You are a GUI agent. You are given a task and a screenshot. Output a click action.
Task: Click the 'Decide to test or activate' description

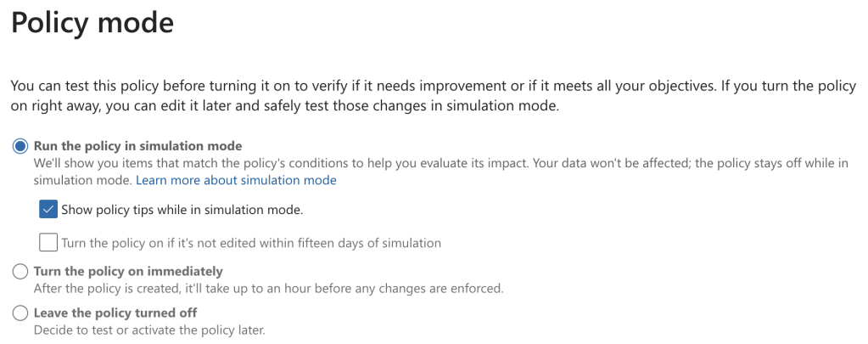pyautogui.click(x=149, y=330)
